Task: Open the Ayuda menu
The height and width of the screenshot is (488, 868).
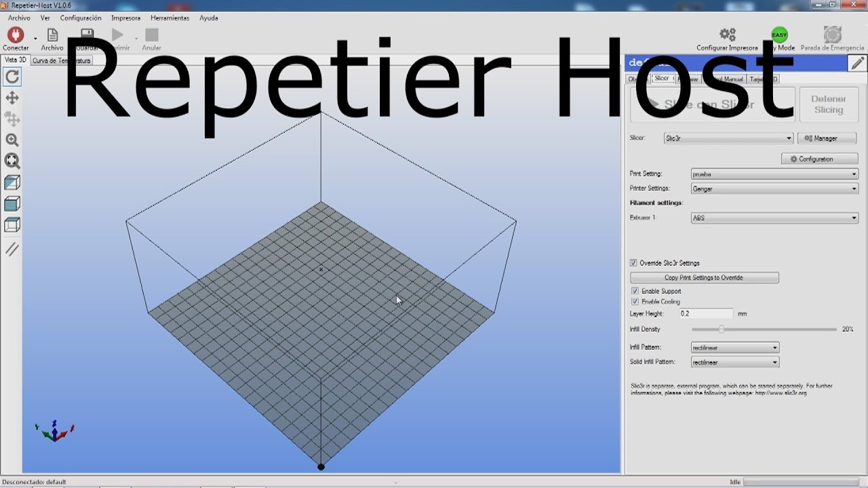Action: pyautogui.click(x=209, y=18)
